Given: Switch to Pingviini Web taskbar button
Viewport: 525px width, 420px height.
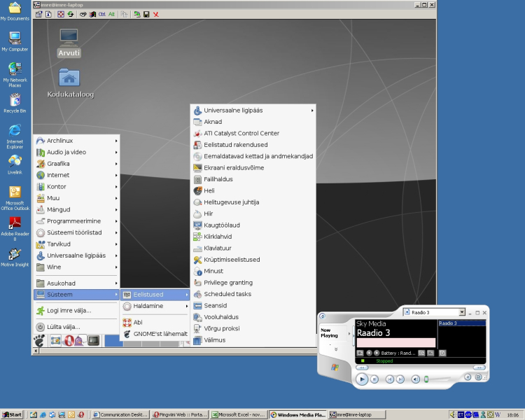Looking at the screenshot, I should (180, 414).
